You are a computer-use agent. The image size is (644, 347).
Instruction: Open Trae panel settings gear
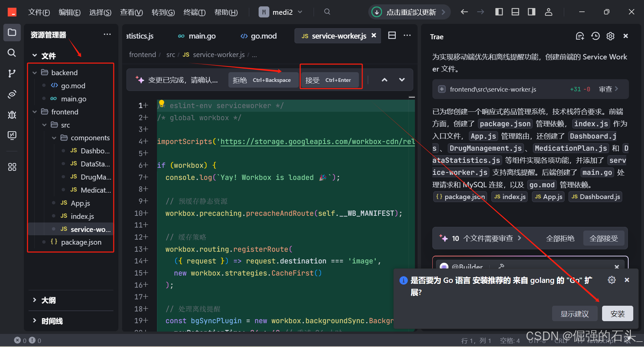tap(610, 36)
